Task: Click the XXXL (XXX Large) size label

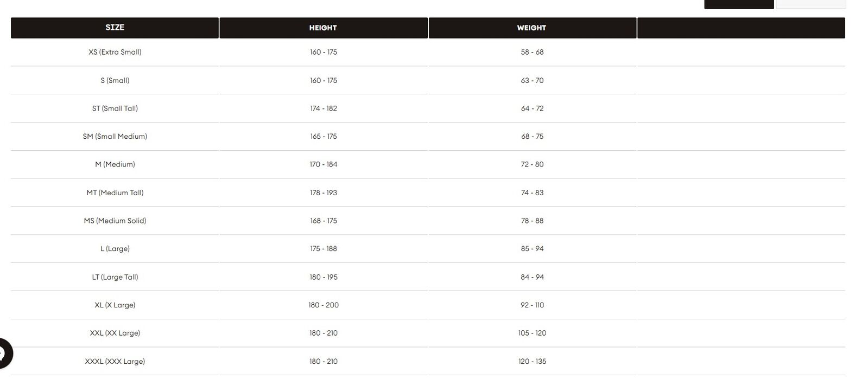Action: coord(115,361)
